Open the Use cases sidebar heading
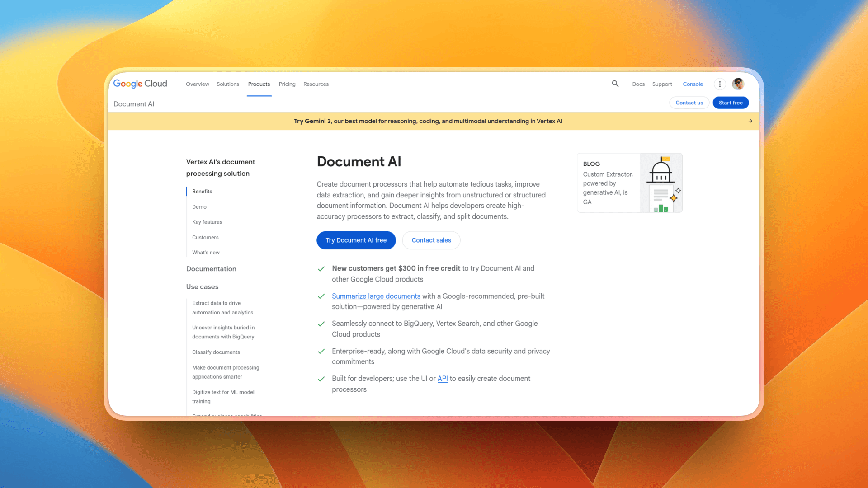868x488 pixels. point(202,287)
